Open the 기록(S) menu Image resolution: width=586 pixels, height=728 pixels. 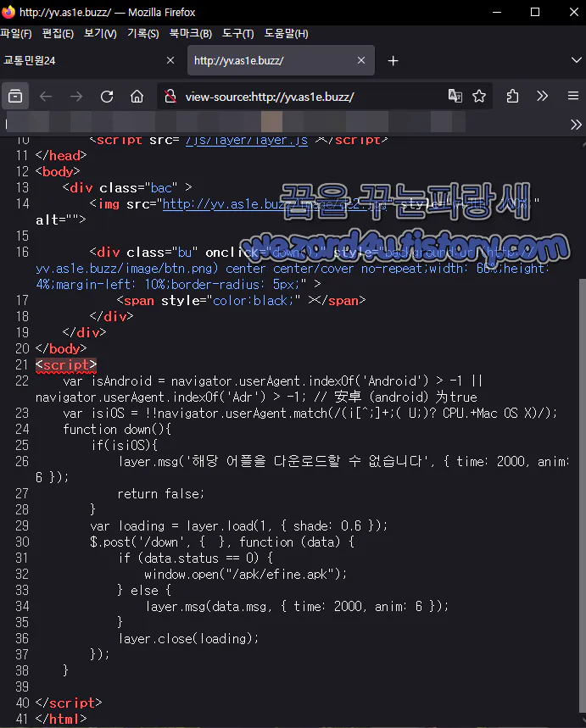(x=143, y=33)
